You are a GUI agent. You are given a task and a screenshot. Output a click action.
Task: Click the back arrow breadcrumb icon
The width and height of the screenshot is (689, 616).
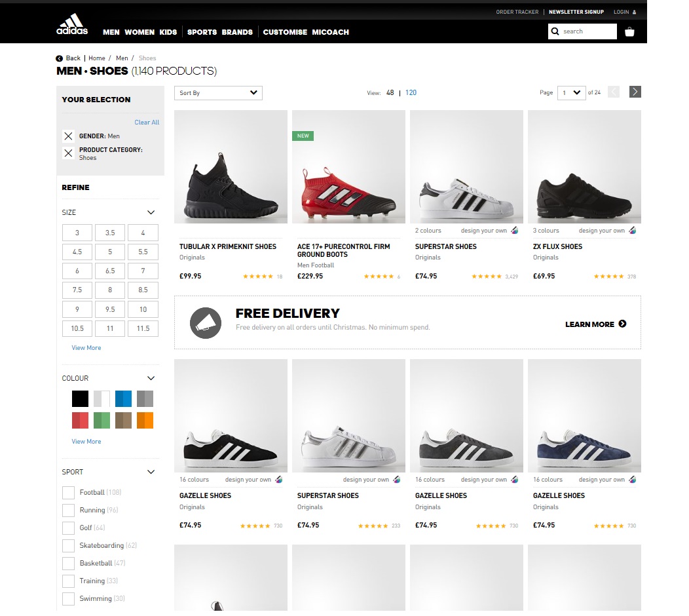(x=60, y=58)
